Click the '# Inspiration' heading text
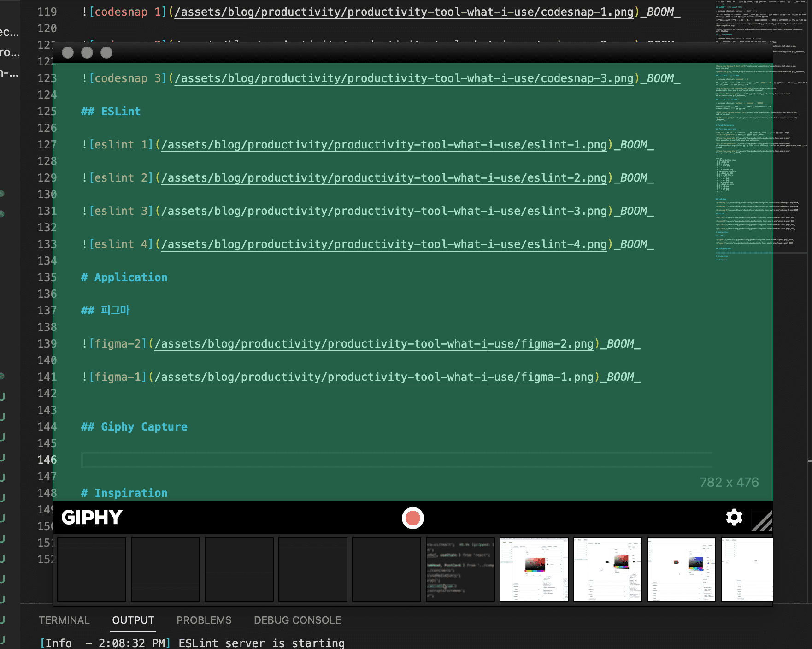Screen dimensions: 812x649 pos(124,493)
